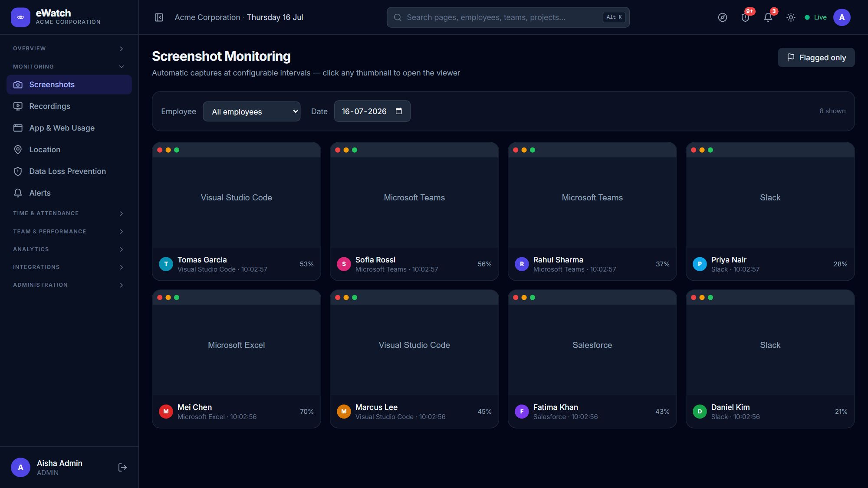868x488 pixels.
Task: Open Sofia Rossi's Microsoft Teams thumbnail
Action: [414, 195]
